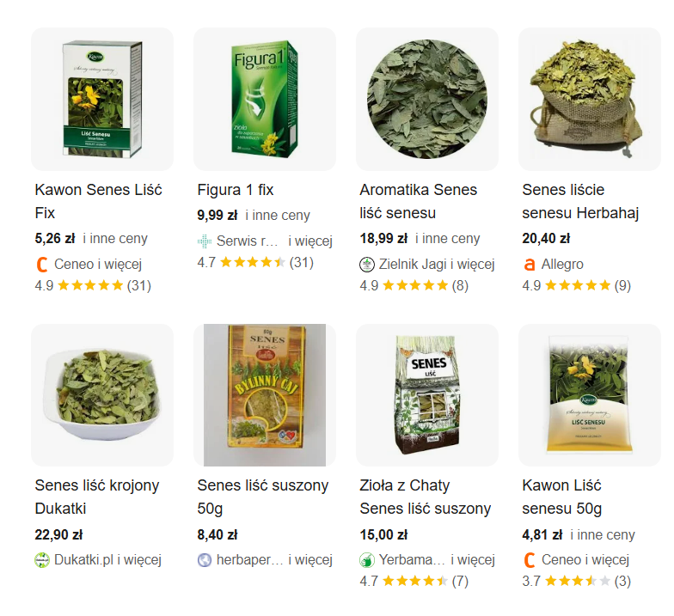The height and width of the screenshot is (616, 674).
Task: Click the Allegro logo icon
Action: point(530,265)
